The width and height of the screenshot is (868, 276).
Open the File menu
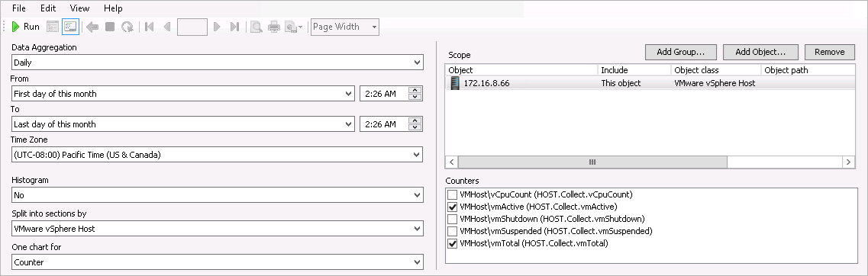coord(19,8)
